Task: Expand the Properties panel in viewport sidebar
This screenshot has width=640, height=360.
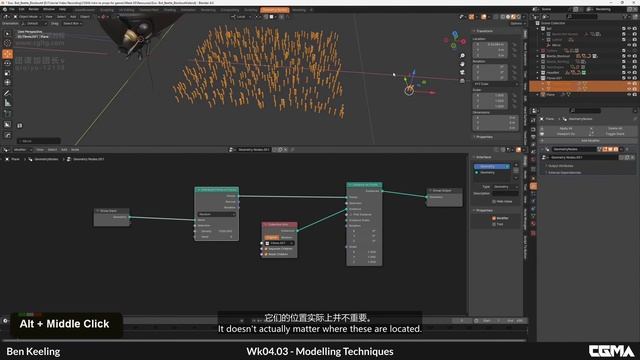Action: pyautogui.click(x=484, y=137)
